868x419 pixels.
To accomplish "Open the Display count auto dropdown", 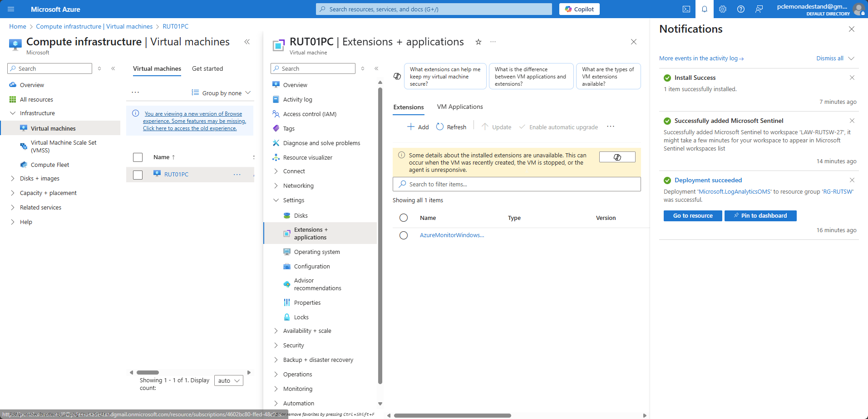I will pyautogui.click(x=229, y=380).
